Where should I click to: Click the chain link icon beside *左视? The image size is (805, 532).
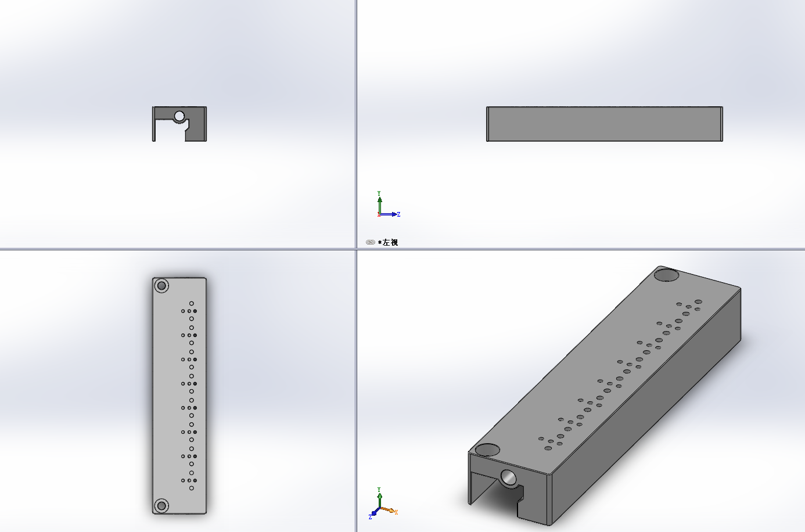coord(370,242)
